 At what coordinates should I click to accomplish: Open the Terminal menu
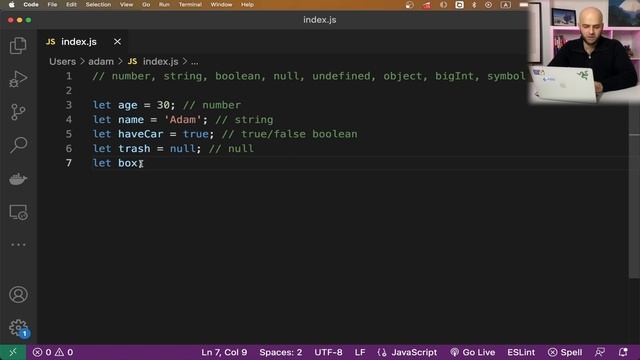pos(190,4)
